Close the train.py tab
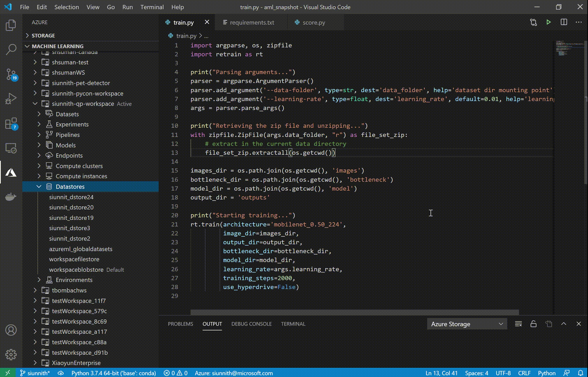588x377 pixels. click(x=207, y=22)
